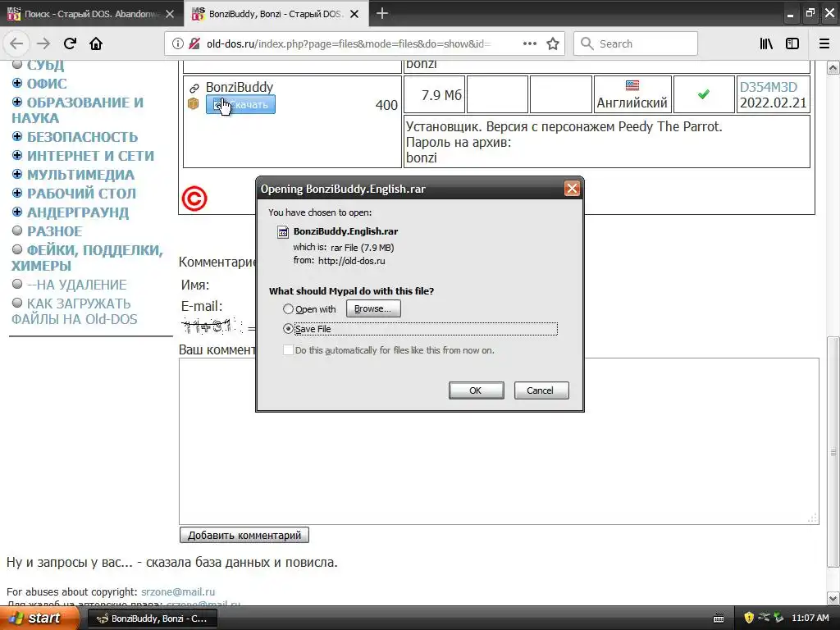Close the Поиск tab
840x630 pixels.
click(170, 14)
